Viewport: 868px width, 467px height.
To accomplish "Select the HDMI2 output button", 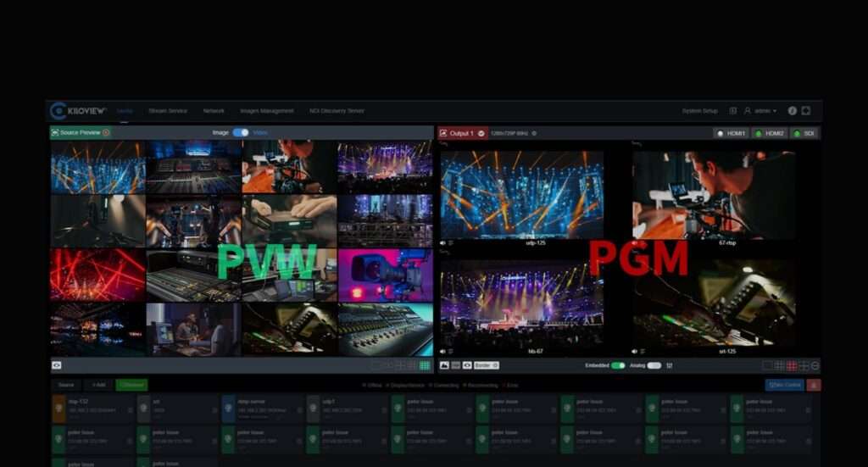I will click(x=770, y=133).
